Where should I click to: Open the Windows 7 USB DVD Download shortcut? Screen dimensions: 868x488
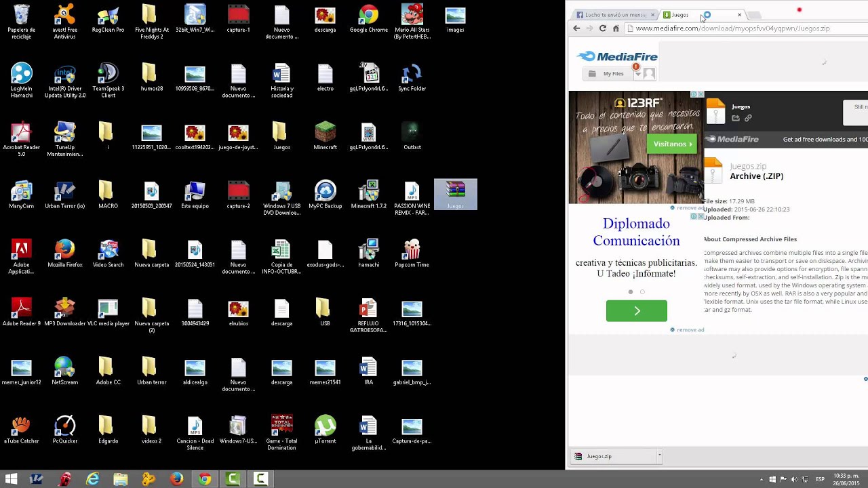pyautogui.click(x=281, y=198)
